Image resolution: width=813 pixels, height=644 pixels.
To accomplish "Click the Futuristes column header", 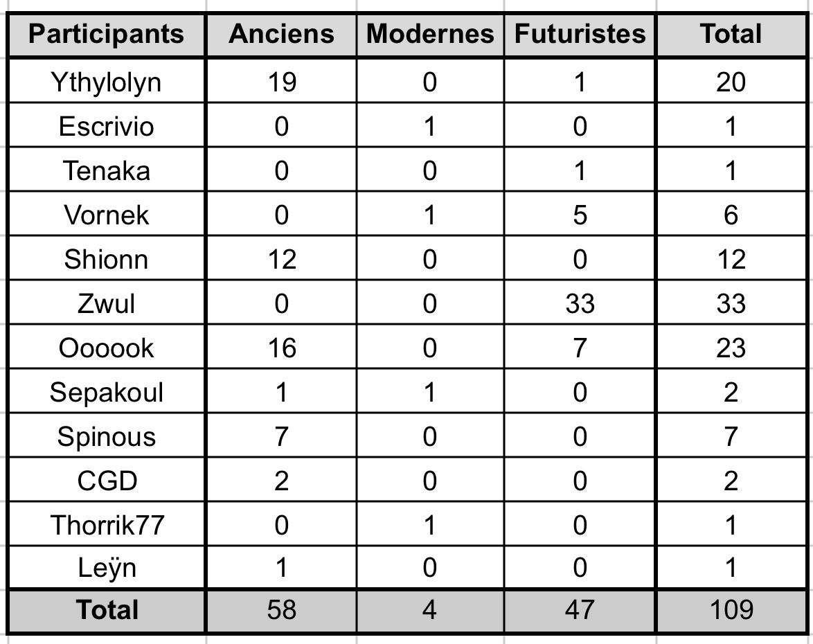I will click(580, 34).
